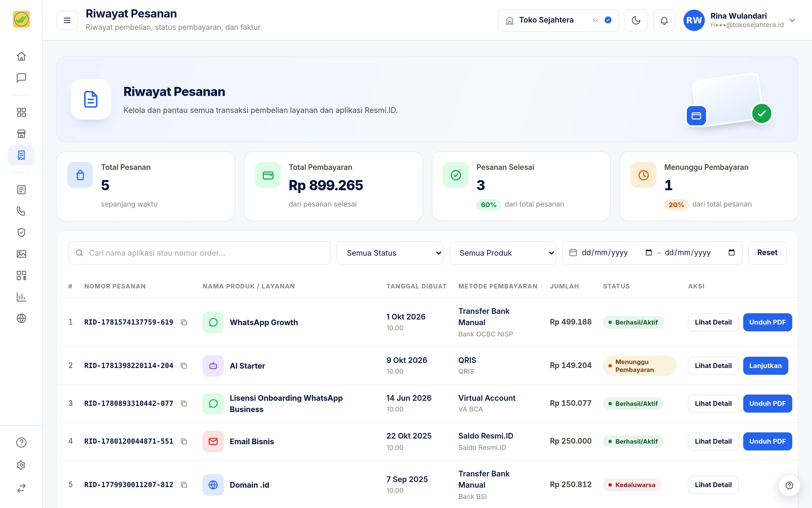Screen dimensions: 812x508
Task: Toggle the hamburger sidebar menu button
Action: [67, 21]
